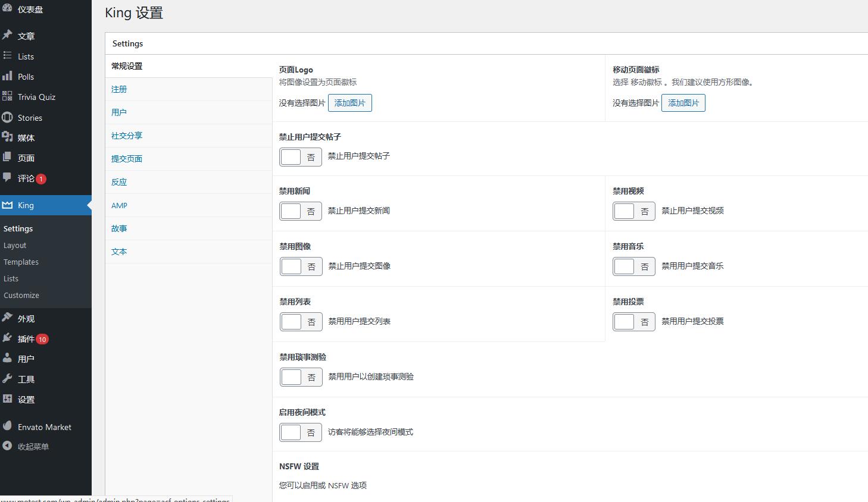Click the paintbrush icon beside 外观
The width and height of the screenshot is (868, 502).
7,318
